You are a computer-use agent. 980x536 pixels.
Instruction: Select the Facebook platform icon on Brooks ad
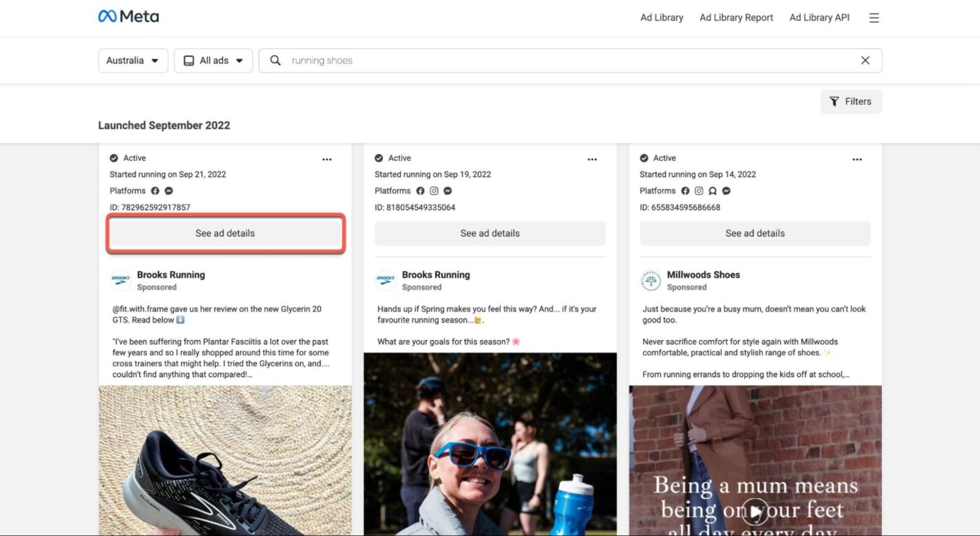(x=155, y=190)
